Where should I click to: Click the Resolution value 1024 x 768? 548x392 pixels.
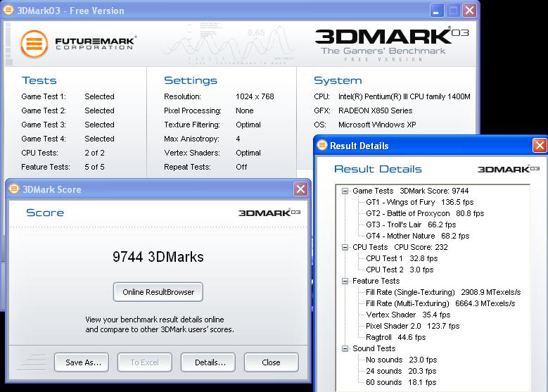click(255, 96)
